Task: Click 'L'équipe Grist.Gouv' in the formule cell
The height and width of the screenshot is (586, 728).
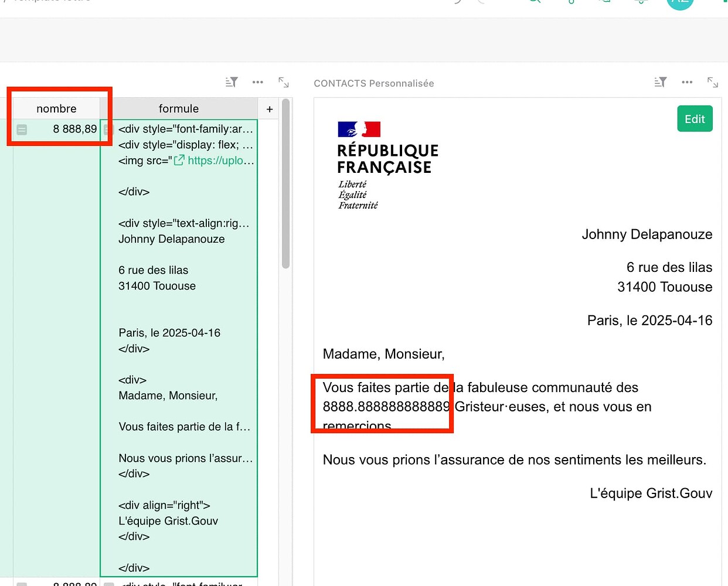Action: point(168,521)
